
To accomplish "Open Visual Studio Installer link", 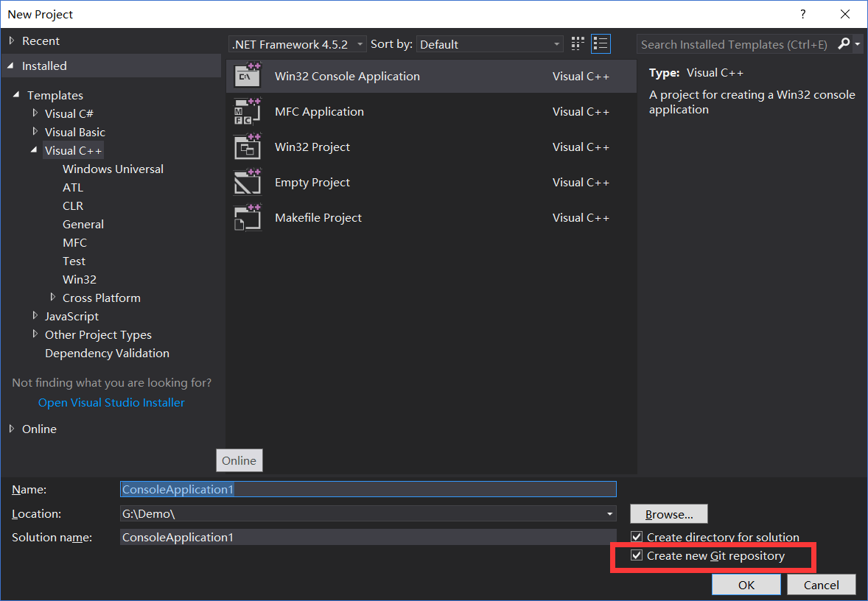I will click(x=111, y=402).
